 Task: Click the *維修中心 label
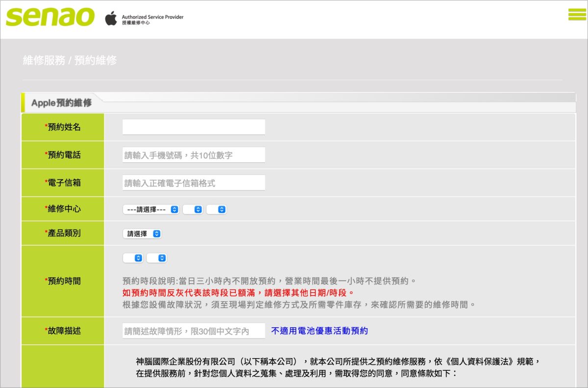click(x=63, y=209)
